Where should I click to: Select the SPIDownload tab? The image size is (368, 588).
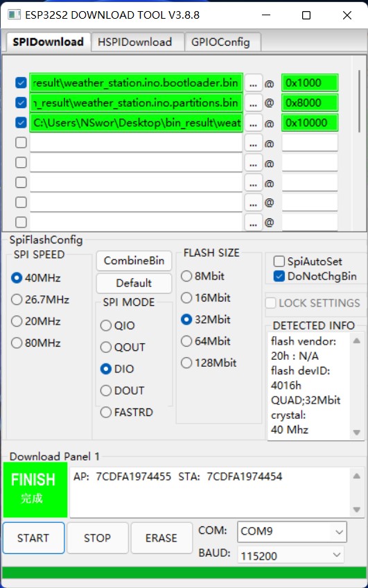point(49,41)
